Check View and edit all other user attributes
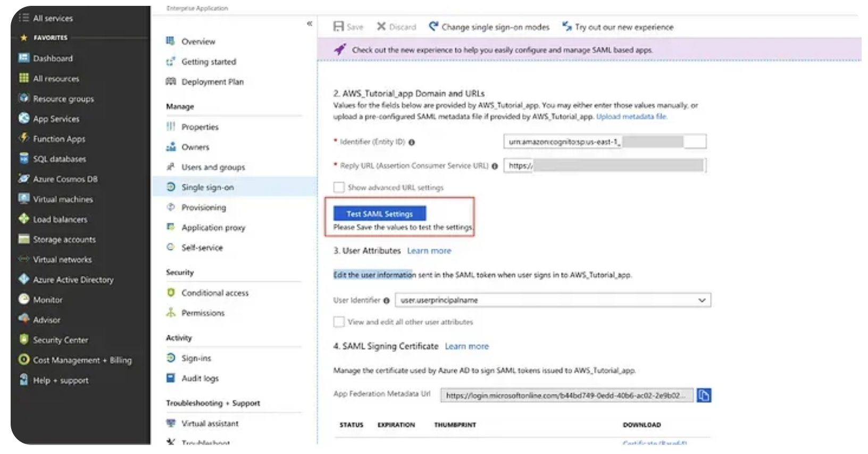The image size is (868, 454). [x=339, y=322]
